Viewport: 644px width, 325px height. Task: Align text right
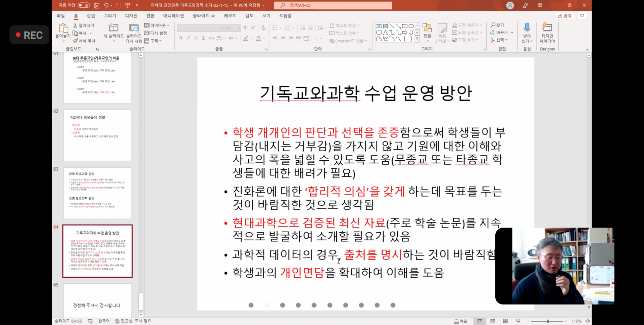[291, 38]
